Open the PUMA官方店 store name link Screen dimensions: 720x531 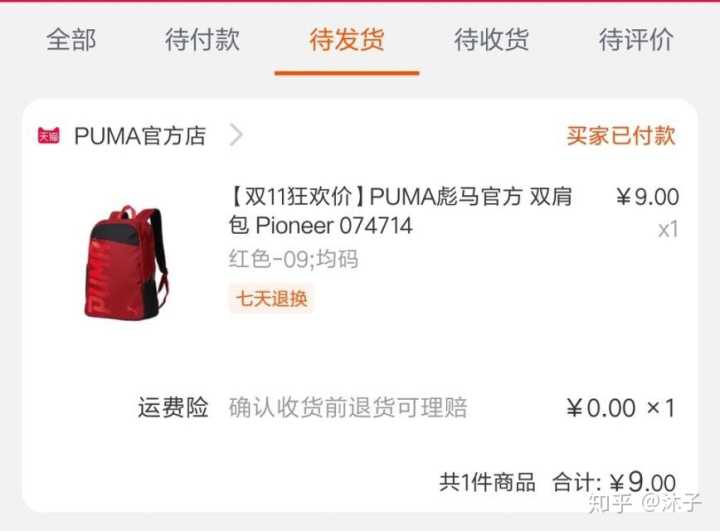(140, 136)
